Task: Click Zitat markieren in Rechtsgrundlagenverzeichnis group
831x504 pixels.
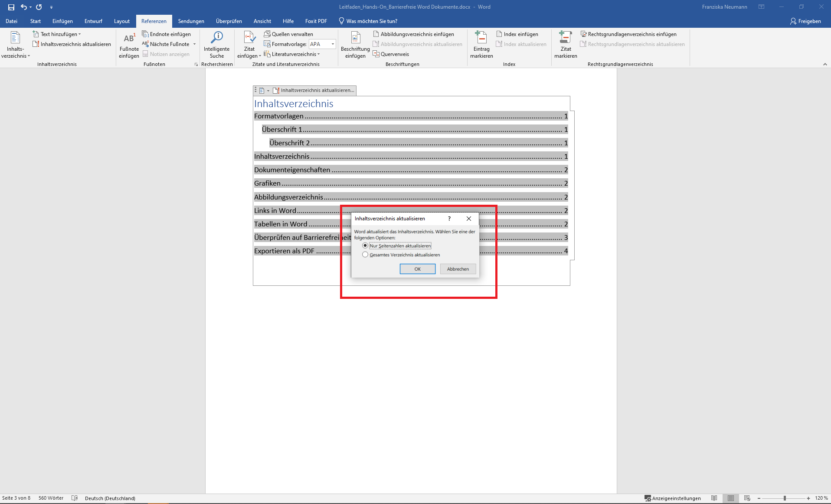Action: pos(565,38)
